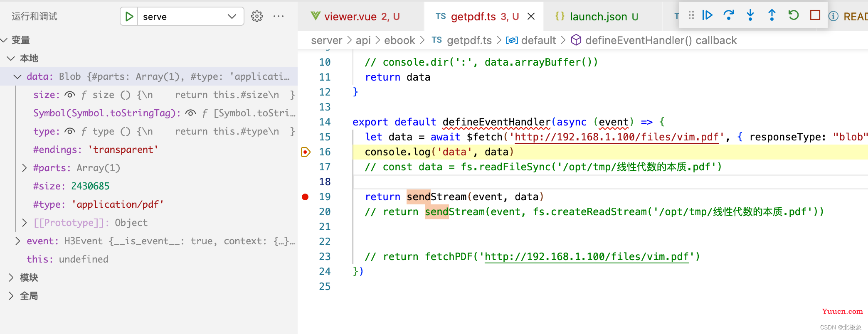Open launch.json via the gear icon

click(x=257, y=16)
